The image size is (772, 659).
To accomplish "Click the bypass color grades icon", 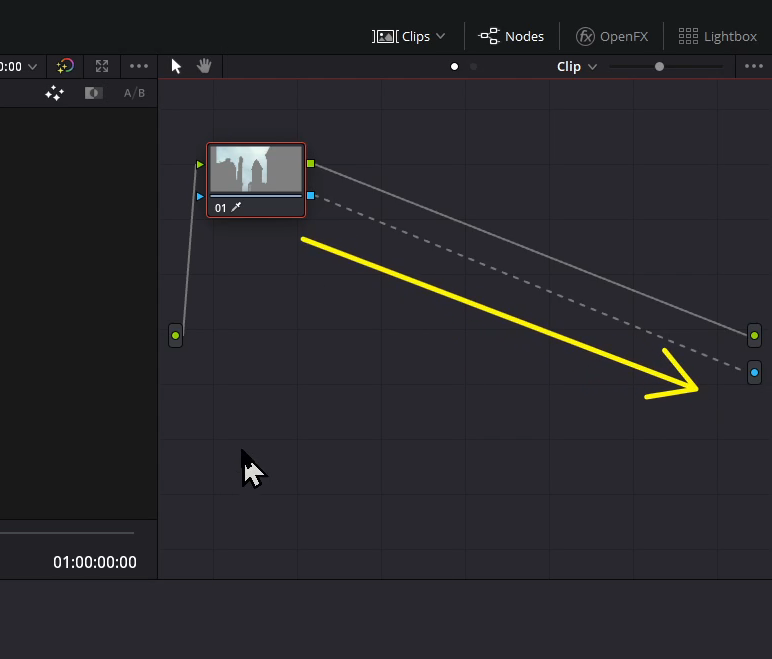I will tap(65, 66).
